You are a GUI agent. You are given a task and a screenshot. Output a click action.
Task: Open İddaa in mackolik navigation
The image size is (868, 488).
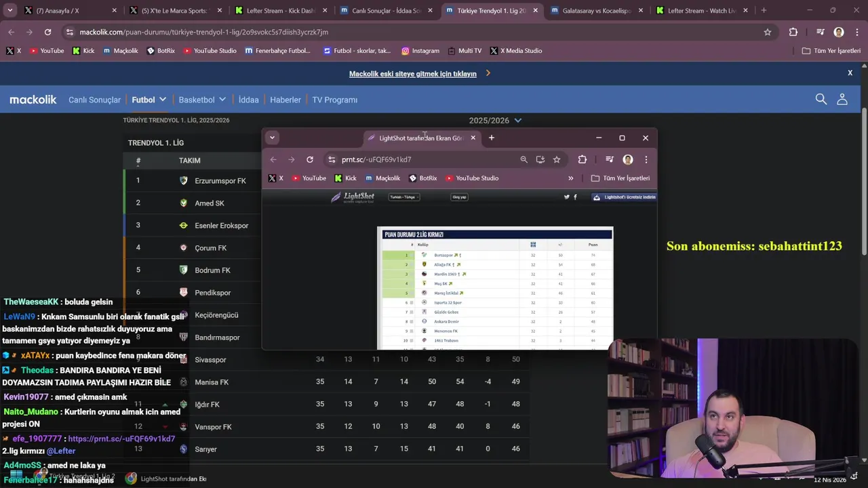(x=248, y=100)
